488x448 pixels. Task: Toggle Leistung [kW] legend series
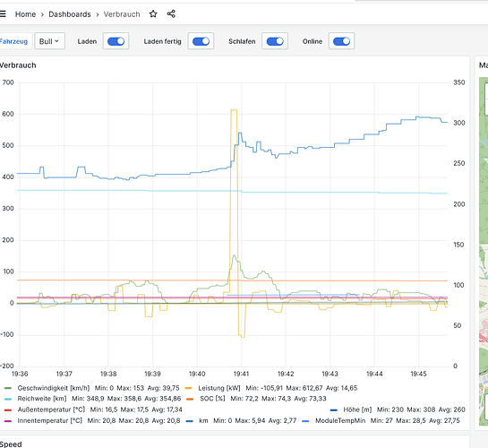[219, 388]
